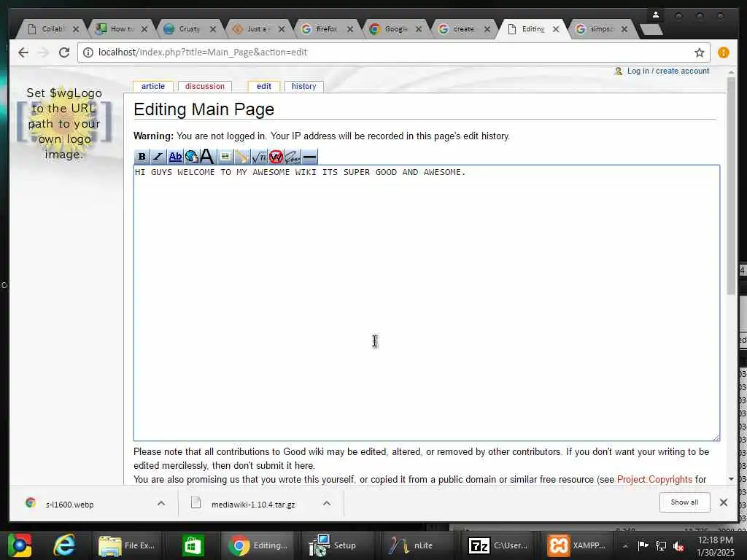Open 7-Zip window from taskbar
This screenshot has height=560, width=747.
[x=498, y=545]
